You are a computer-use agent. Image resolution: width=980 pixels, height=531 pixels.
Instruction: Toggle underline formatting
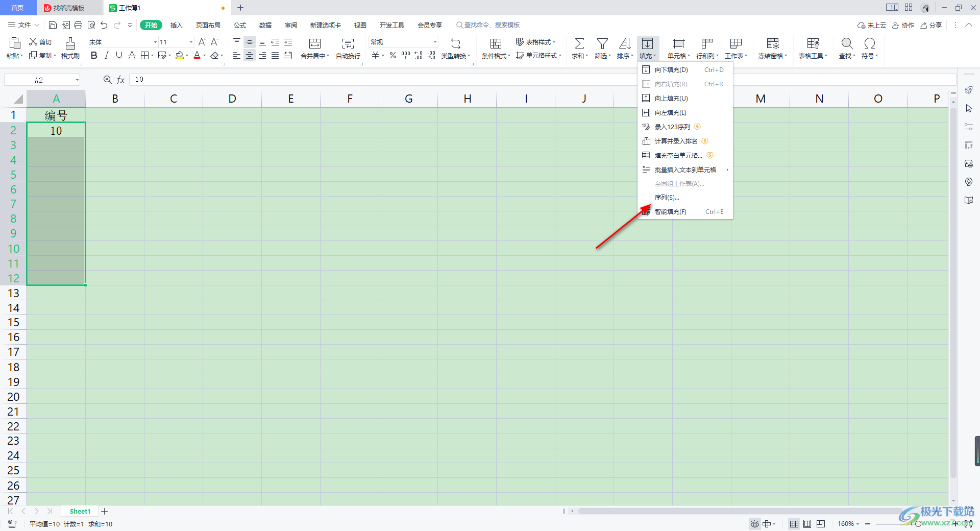coord(119,55)
